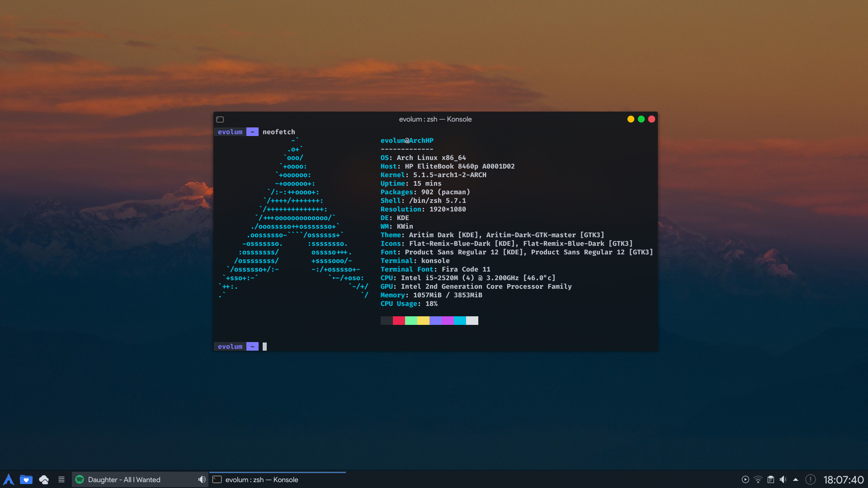The height and width of the screenshot is (488, 868).
Task: Mute Spotify via the taskbar speaker icon
Action: click(x=202, y=479)
